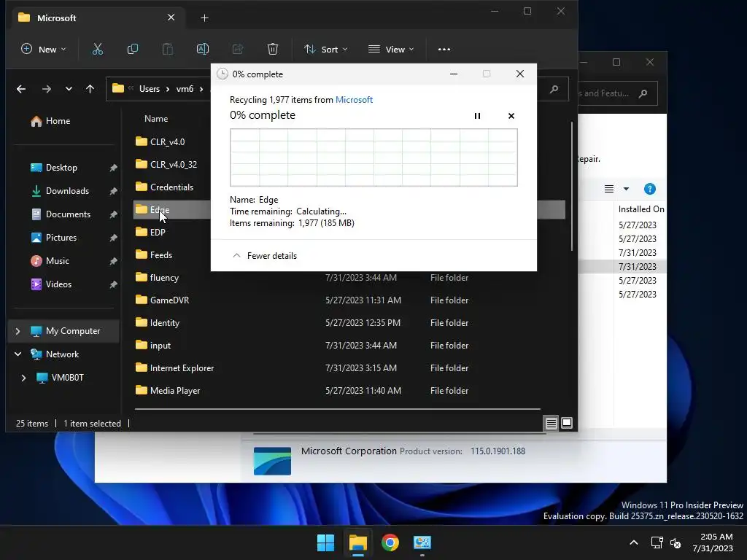Image resolution: width=747 pixels, height=560 pixels.
Task: Open the View dropdown
Action: click(x=391, y=49)
